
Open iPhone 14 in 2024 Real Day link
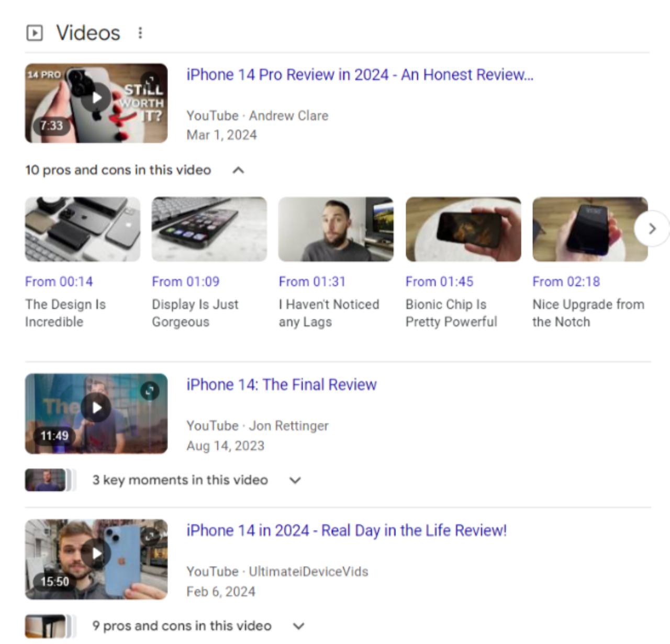346,530
